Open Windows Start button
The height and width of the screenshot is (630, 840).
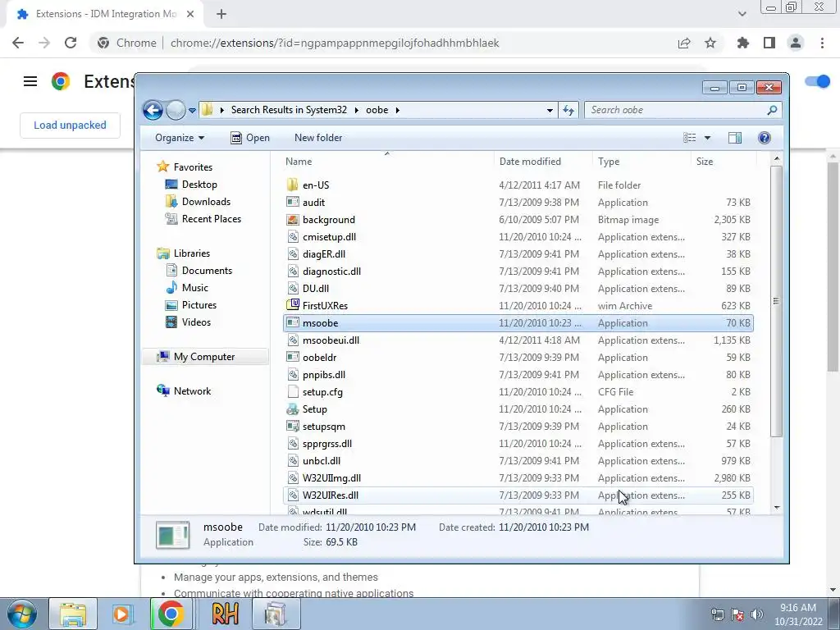[21, 614]
